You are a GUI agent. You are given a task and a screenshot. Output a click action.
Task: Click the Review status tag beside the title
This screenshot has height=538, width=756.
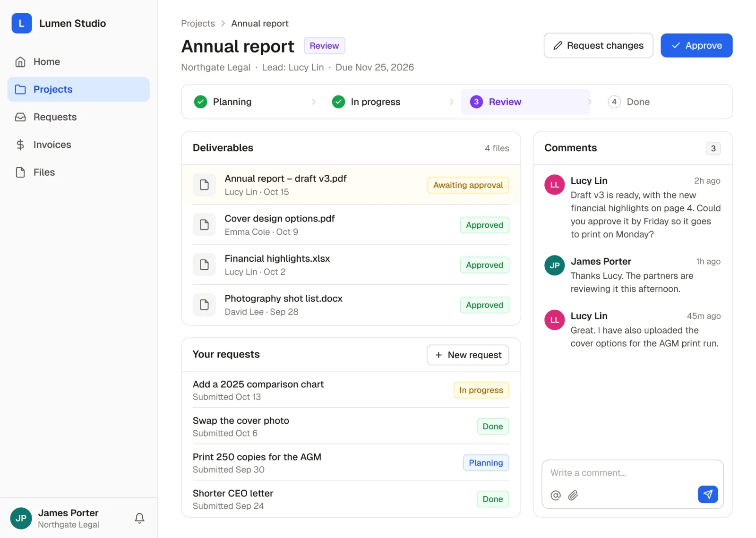(x=324, y=46)
